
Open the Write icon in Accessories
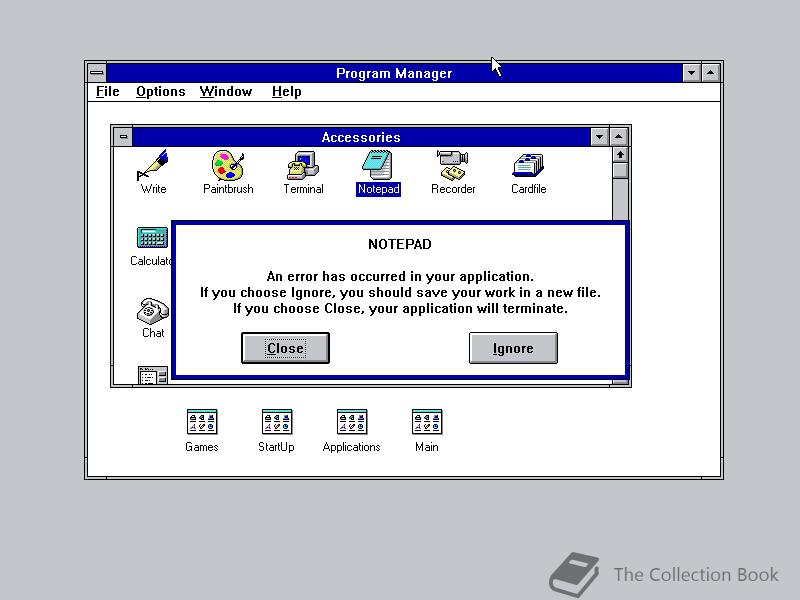(x=153, y=165)
